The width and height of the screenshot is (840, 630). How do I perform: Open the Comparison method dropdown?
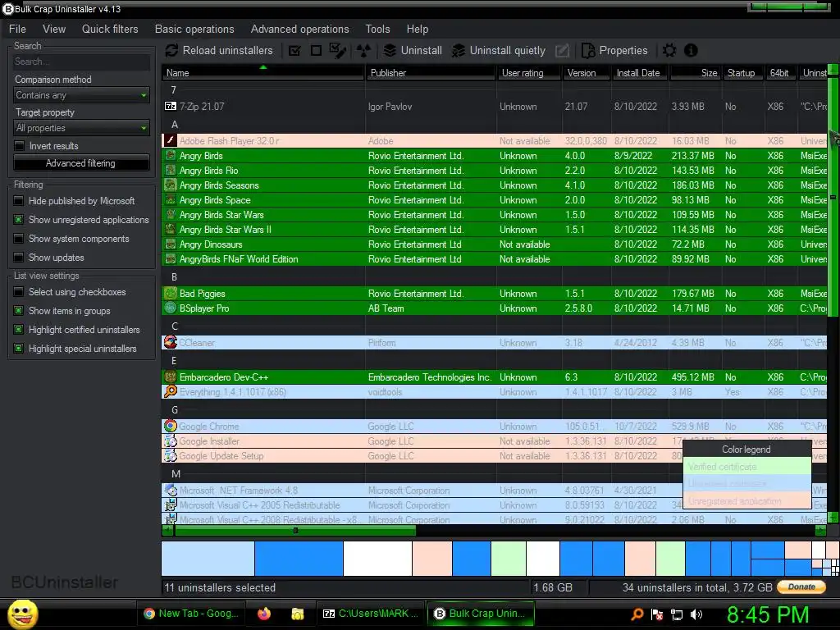[81, 95]
